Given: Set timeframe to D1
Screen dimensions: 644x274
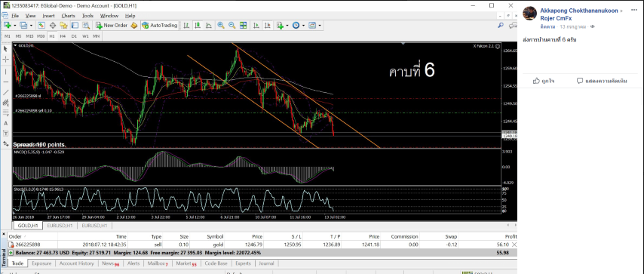Looking at the screenshot, I should (74, 36).
